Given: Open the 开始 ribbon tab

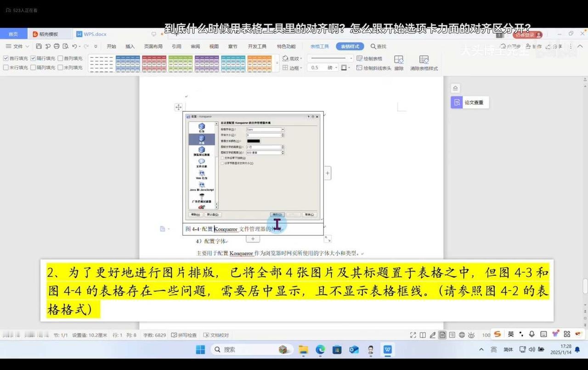Looking at the screenshot, I should [x=111, y=46].
